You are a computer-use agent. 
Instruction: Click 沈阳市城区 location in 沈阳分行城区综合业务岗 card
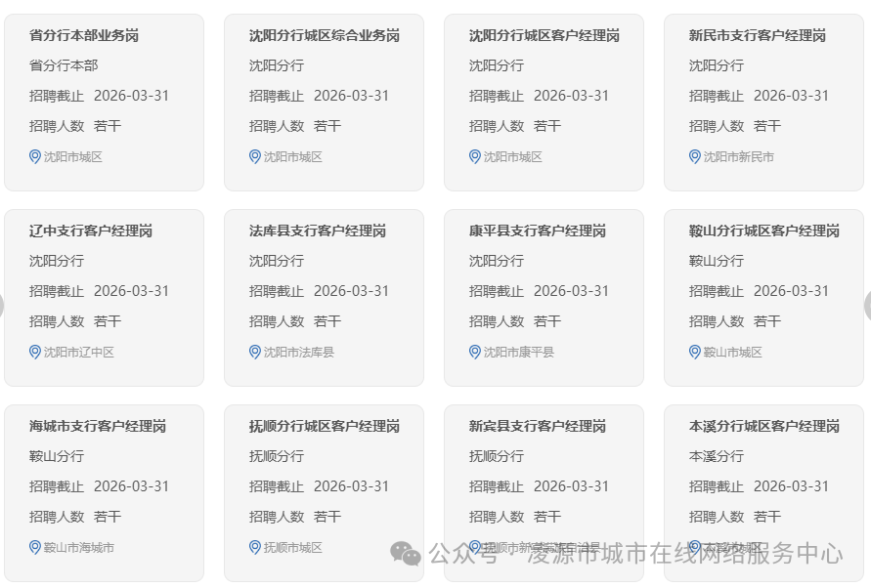click(x=293, y=157)
